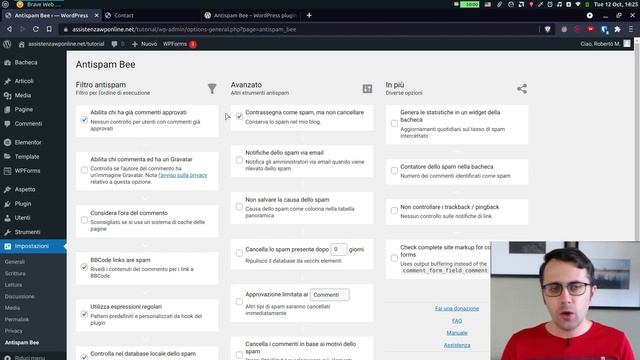Click the home icon for assistenzawponline.net/tutorial
This screenshot has height=360, width=640.
point(22,44)
